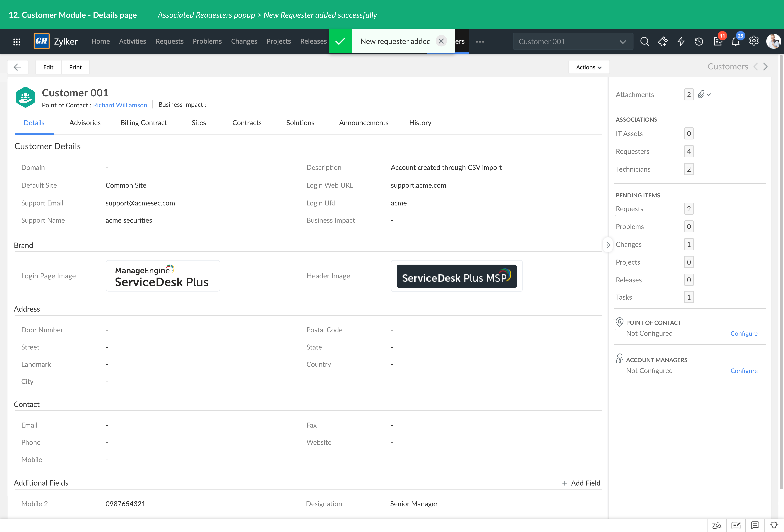The image size is (784, 532).
Task: Open the Problems menu
Action: [207, 41]
